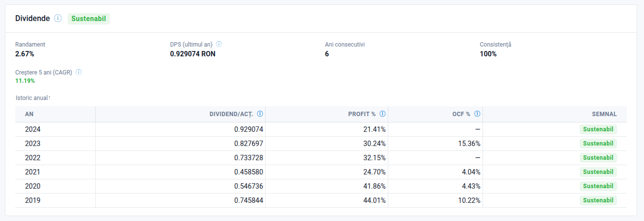Image resolution: width=644 pixels, height=221 pixels.
Task: Select the 2022 year cell in table
Action: (x=32, y=158)
